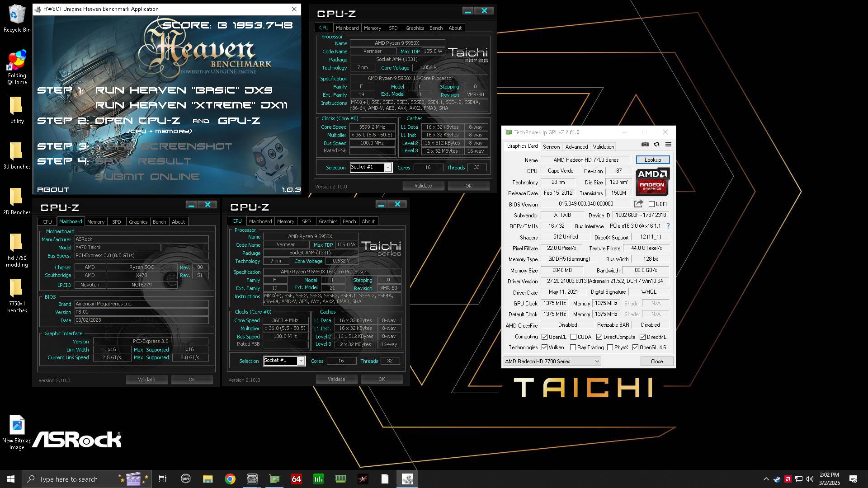Open the Windows Start menu

pyautogui.click(x=11, y=479)
